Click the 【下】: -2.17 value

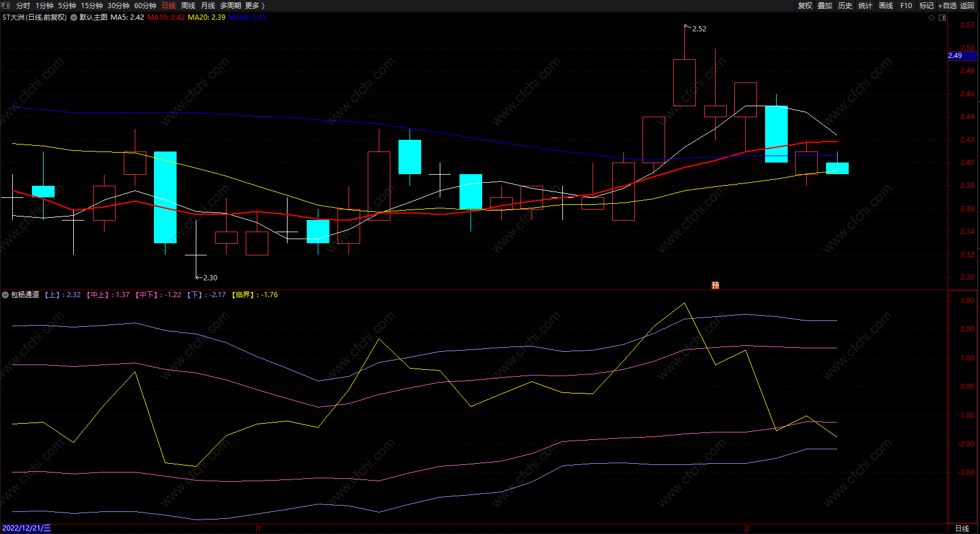tap(206, 295)
